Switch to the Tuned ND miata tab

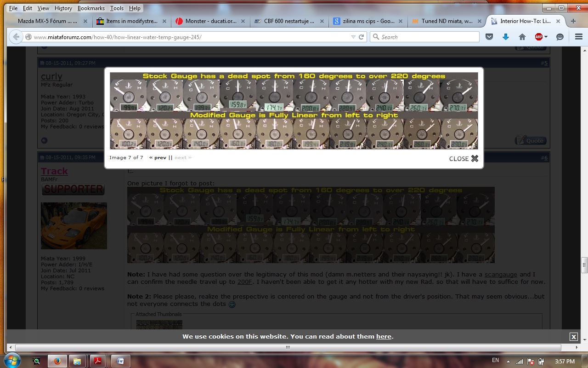coord(447,21)
